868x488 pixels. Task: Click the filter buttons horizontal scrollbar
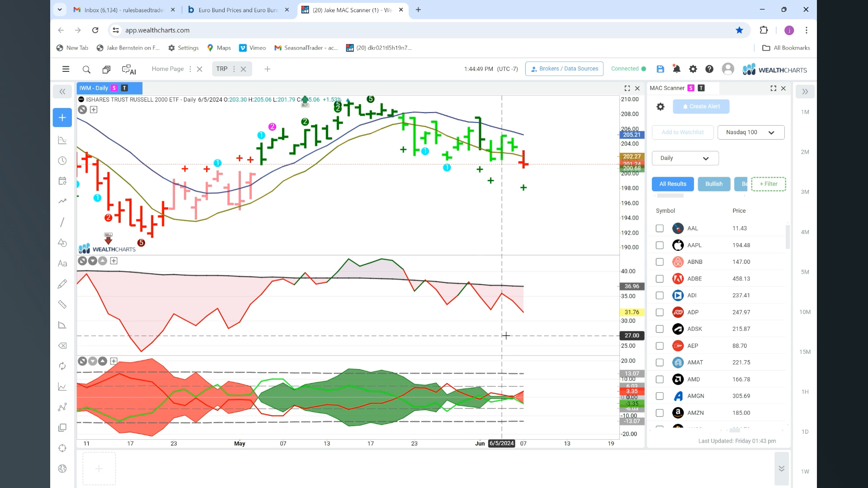670,196
